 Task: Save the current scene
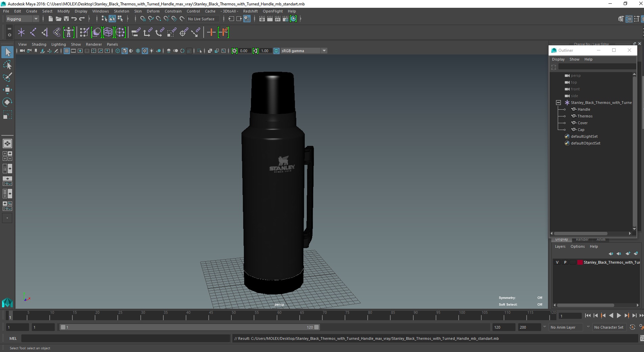coord(66,19)
